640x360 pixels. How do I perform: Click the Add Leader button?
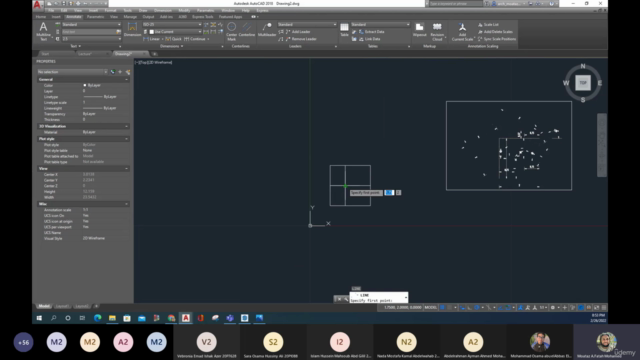tap(298, 32)
